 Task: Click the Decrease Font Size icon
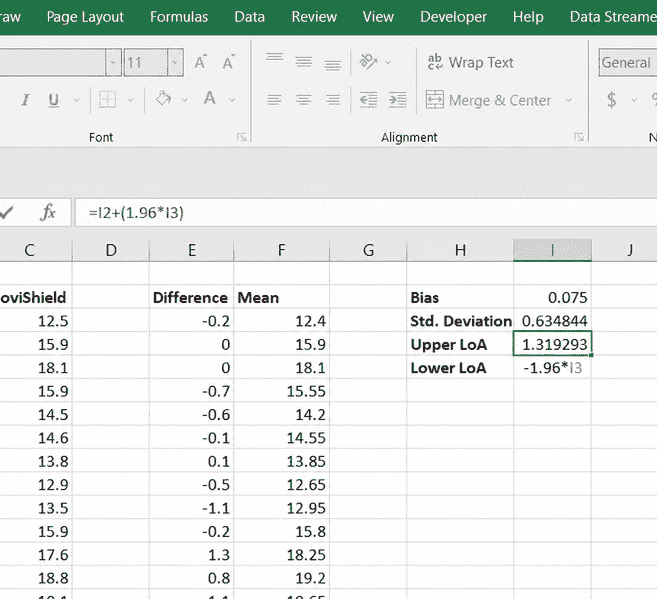click(228, 62)
